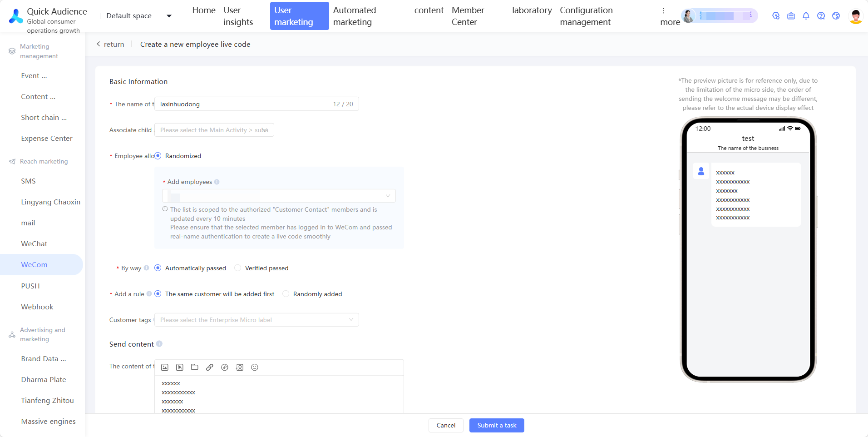Expand the more menu in the top navigation

click(670, 16)
